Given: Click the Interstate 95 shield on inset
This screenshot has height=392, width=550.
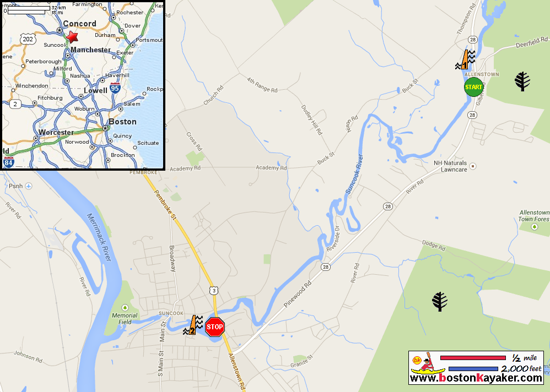Looking at the screenshot, I should click(x=115, y=88).
